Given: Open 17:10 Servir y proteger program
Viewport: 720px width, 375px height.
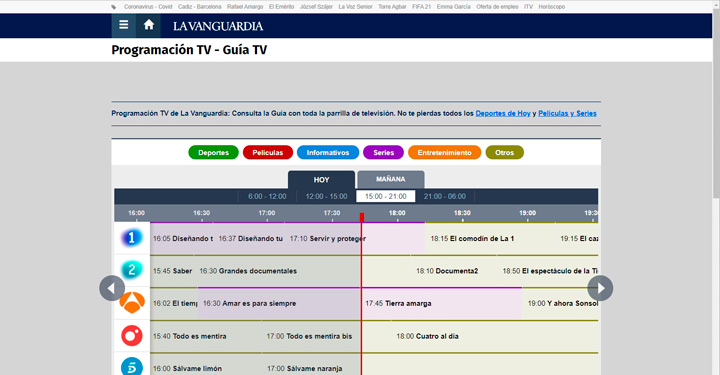Looking at the screenshot, I should point(355,239).
